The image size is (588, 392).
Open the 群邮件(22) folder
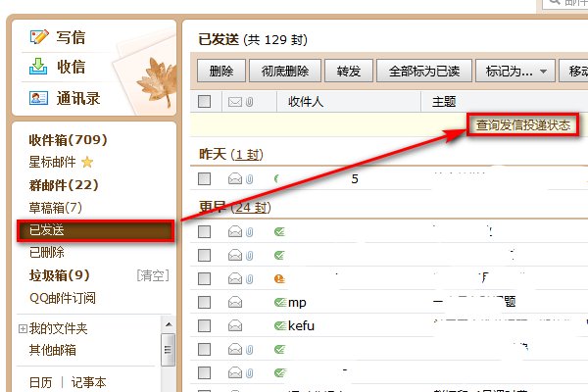pos(64,185)
